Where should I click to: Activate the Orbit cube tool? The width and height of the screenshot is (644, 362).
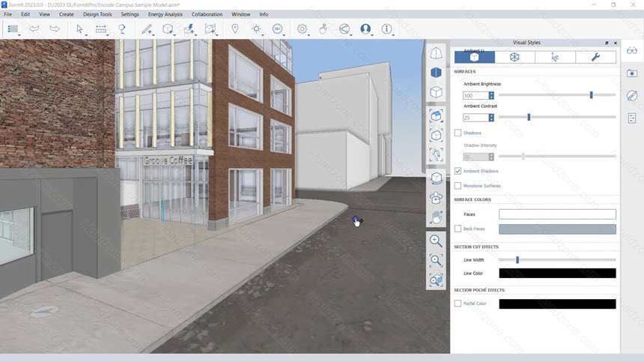[436, 178]
